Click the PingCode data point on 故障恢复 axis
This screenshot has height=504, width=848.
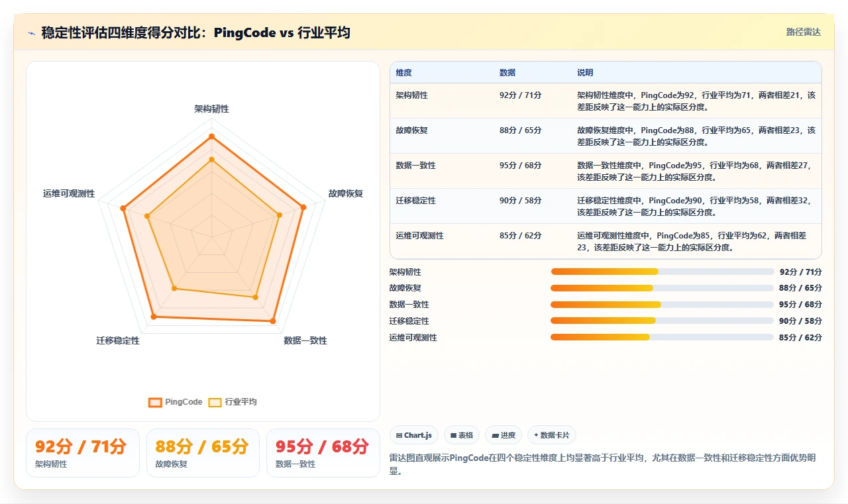click(303, 207)
